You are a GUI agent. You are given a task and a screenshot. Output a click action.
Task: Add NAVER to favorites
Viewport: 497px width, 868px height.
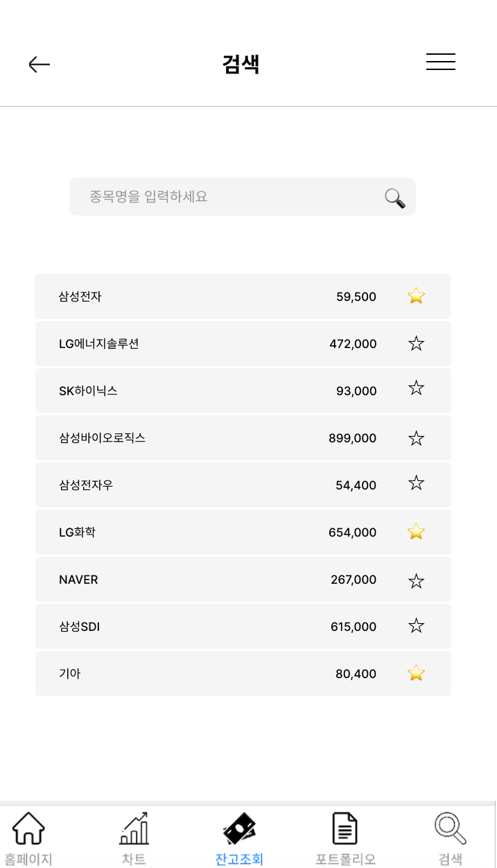[415, 579]
